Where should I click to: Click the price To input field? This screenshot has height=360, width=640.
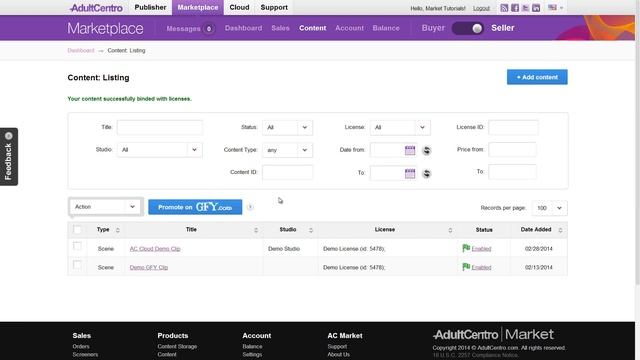point(512,172)
